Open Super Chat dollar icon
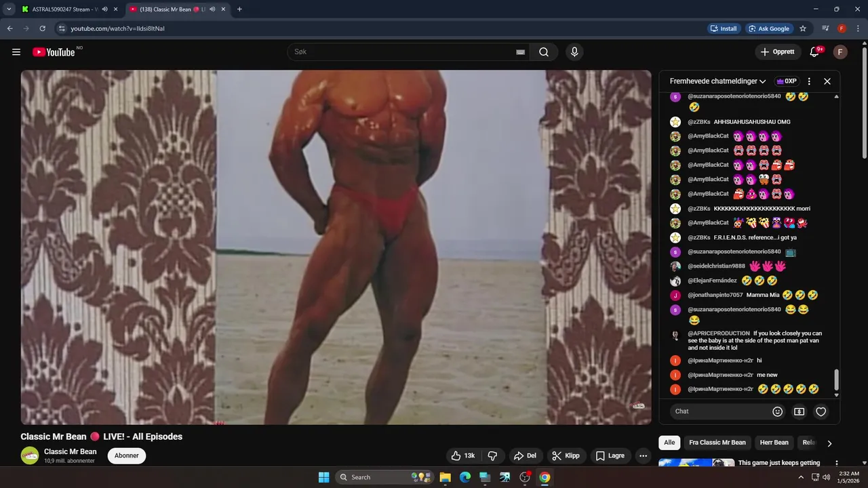 click(799, 411)
